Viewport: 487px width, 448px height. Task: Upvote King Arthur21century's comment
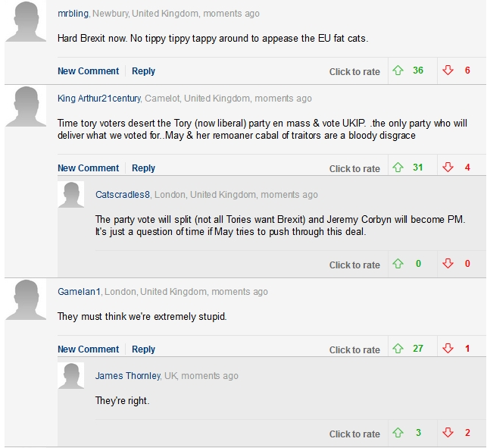coord(398,168)
